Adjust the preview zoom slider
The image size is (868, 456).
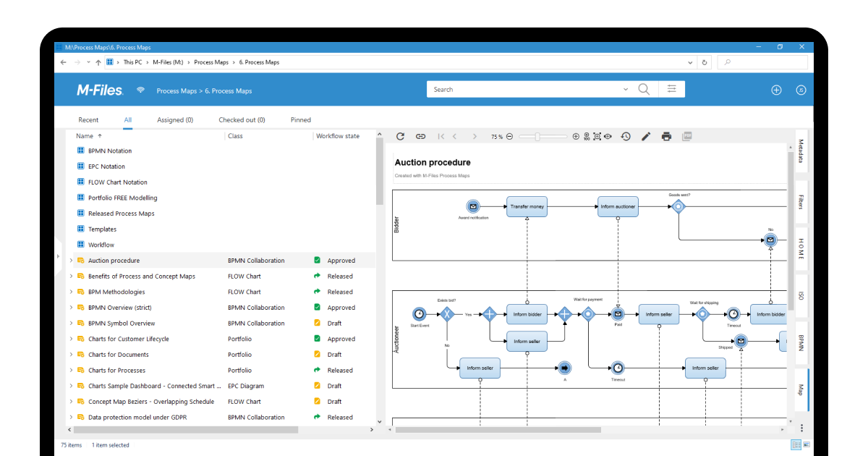(x=537, y=136)
